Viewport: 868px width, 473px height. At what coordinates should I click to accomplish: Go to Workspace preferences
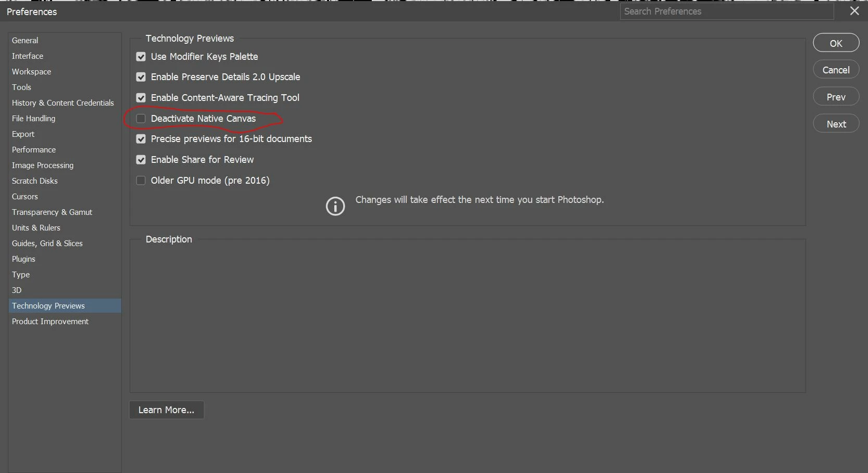(65, 71)
